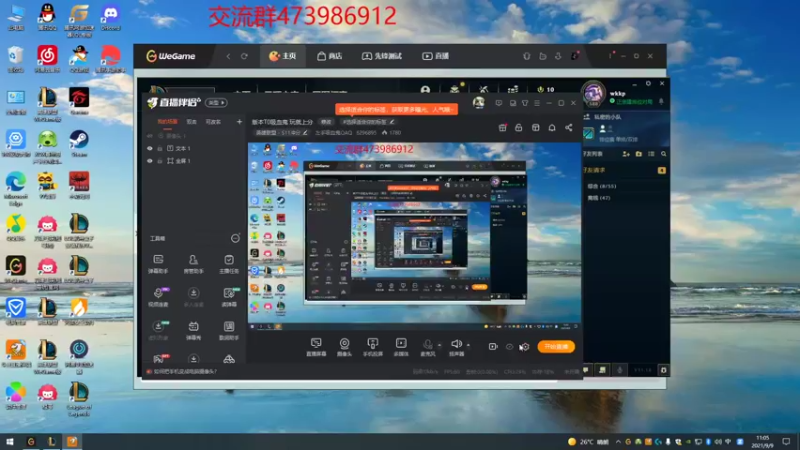
Task: Open the wkkp profile avatar
Action: click(x=593, y=94)
